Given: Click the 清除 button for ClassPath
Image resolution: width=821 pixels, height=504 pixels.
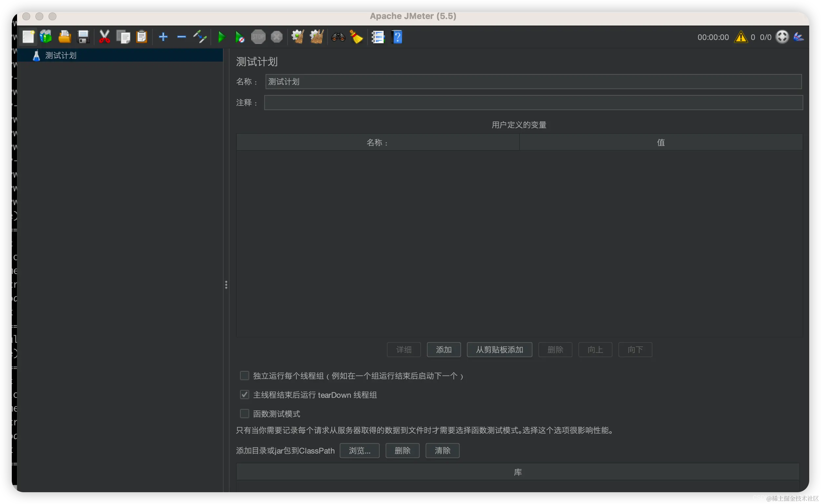Looking at the screenshot, I should pyautogui.click(x=442, y=451).
